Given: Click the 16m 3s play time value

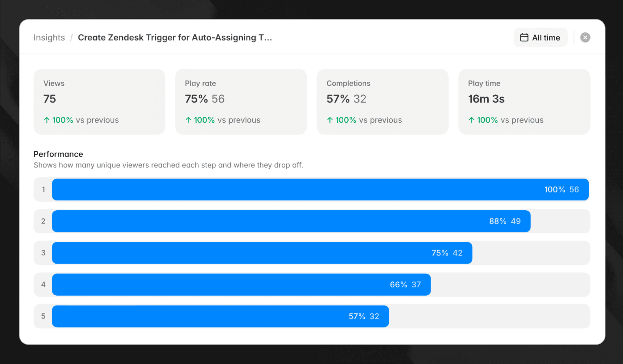Looking at the screenshot, I should pos(486,99).
